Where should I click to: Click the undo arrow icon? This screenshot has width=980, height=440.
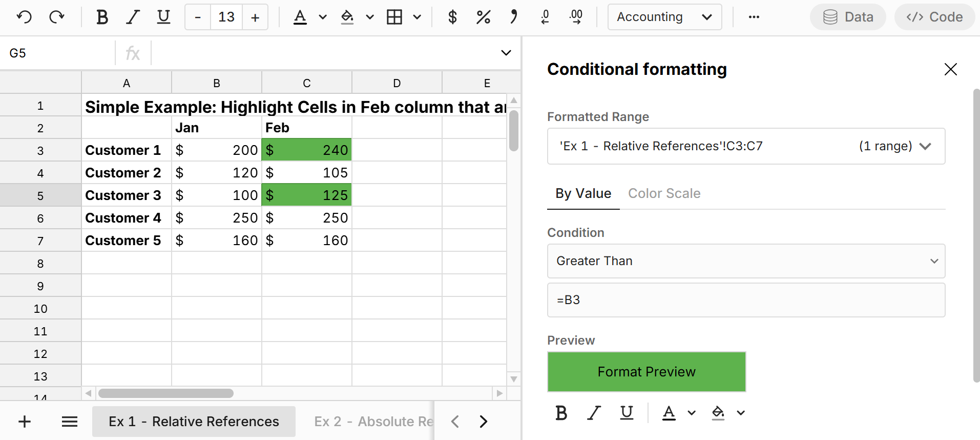point(24,17)
